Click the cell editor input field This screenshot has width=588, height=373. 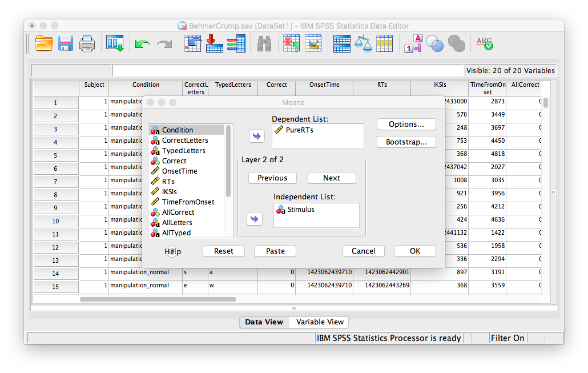[288, 71]
